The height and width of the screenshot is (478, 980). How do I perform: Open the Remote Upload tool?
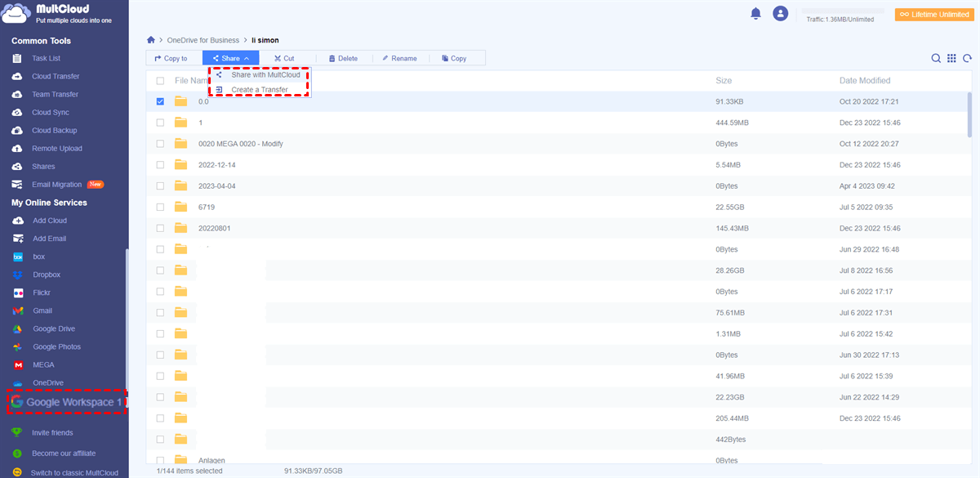(x=57, y=149)
